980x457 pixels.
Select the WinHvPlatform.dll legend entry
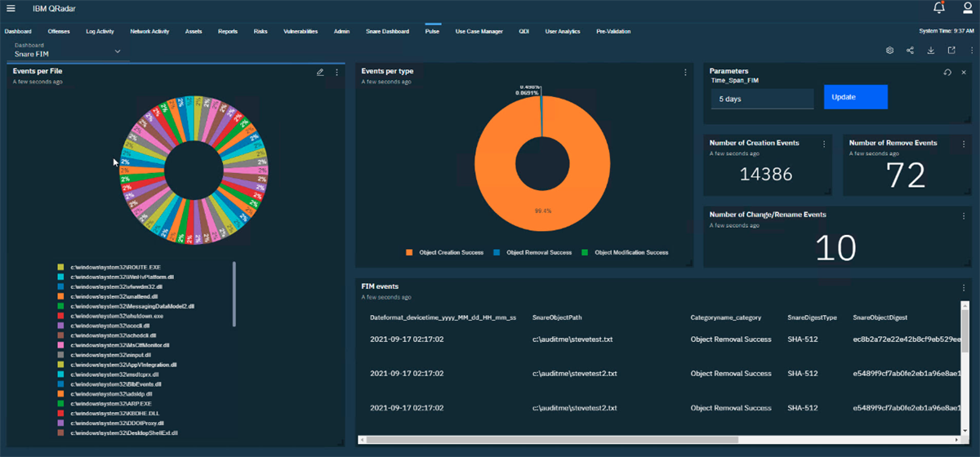(116, 277)
